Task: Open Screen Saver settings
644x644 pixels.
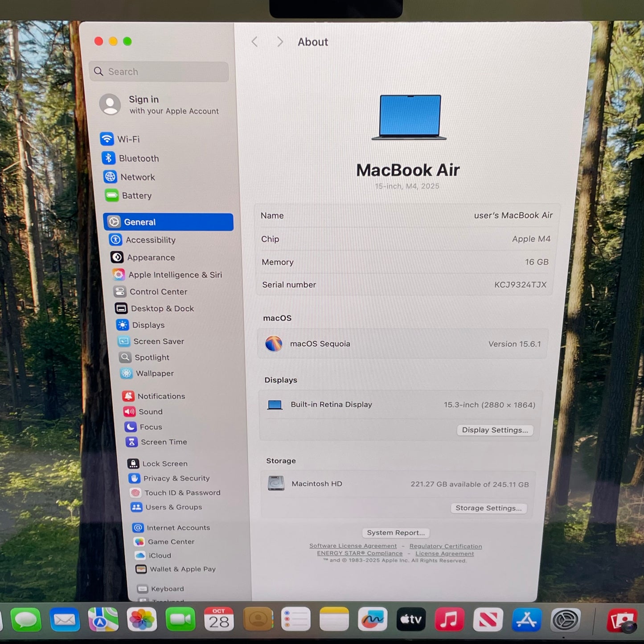Action: (159, 341)
